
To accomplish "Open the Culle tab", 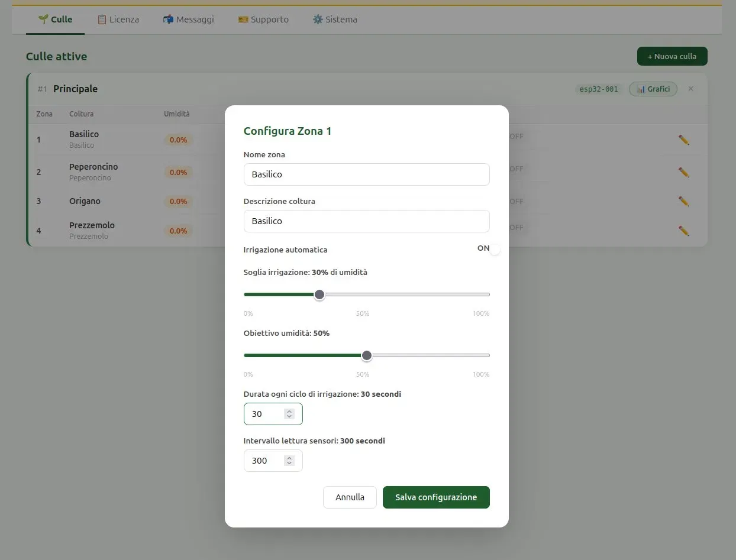I will [55, 20].
